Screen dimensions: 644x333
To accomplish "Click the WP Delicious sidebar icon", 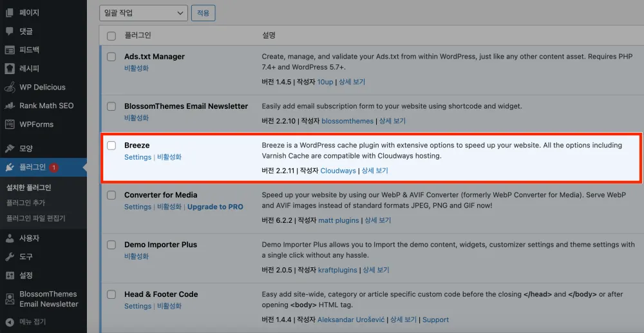I will click(x=10, y=87).
